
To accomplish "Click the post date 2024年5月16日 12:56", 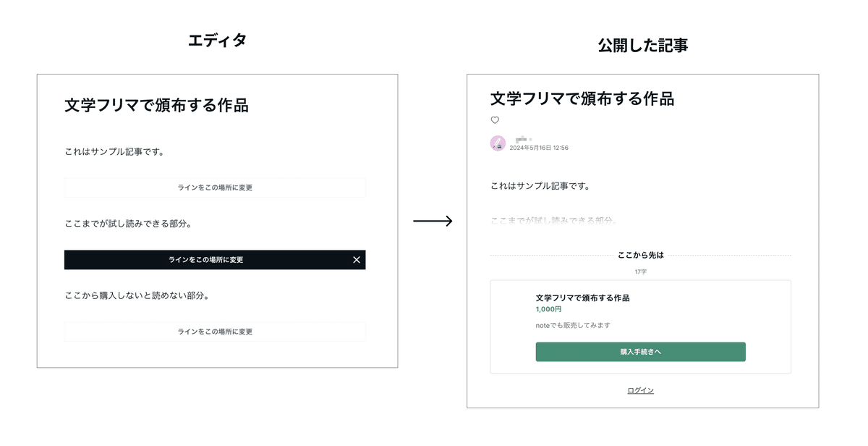I will point(539,148).
